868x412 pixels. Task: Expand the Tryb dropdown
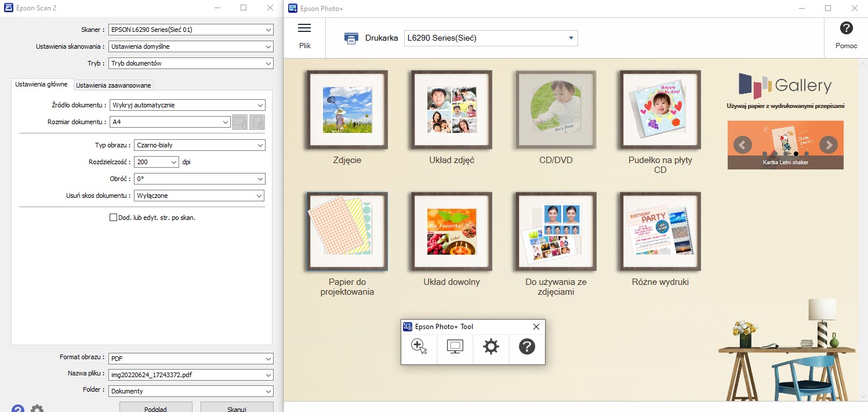coord(191,63)
